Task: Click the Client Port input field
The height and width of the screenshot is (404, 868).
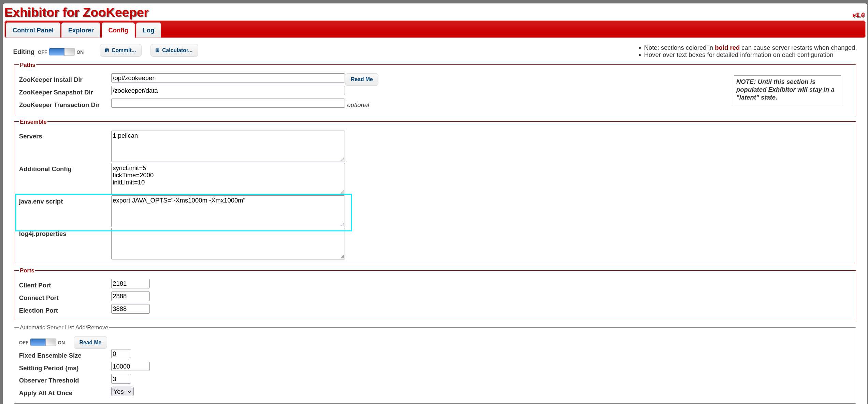Action: pyautogui.click(x=130, y=284)
